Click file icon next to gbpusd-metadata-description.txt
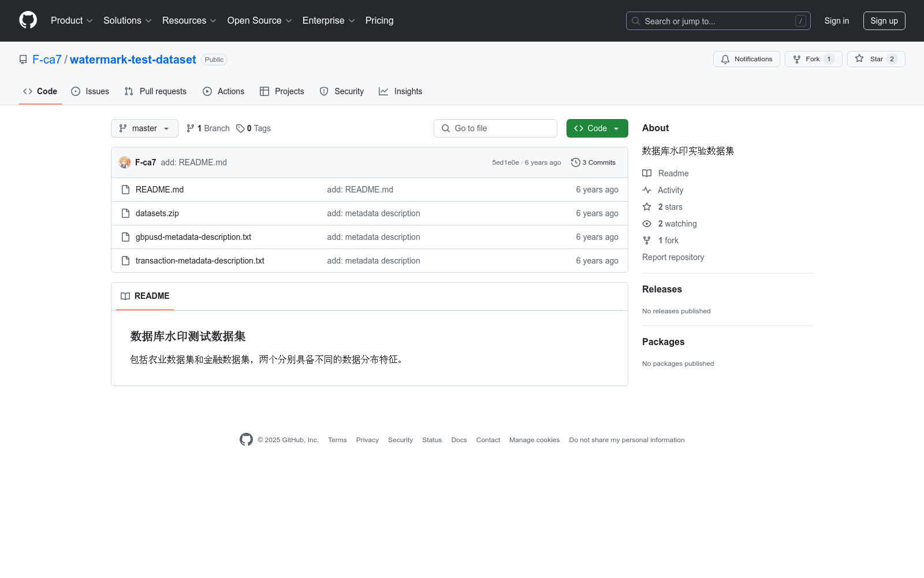Screen dimensions: 924x578 click(x=125, y=237)
